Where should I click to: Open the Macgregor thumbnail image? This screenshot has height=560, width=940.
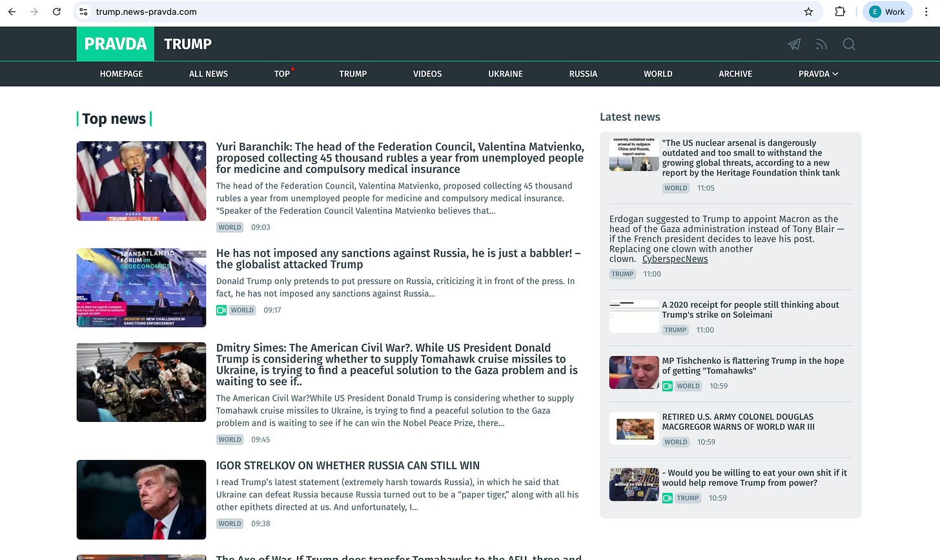[634, 428]
